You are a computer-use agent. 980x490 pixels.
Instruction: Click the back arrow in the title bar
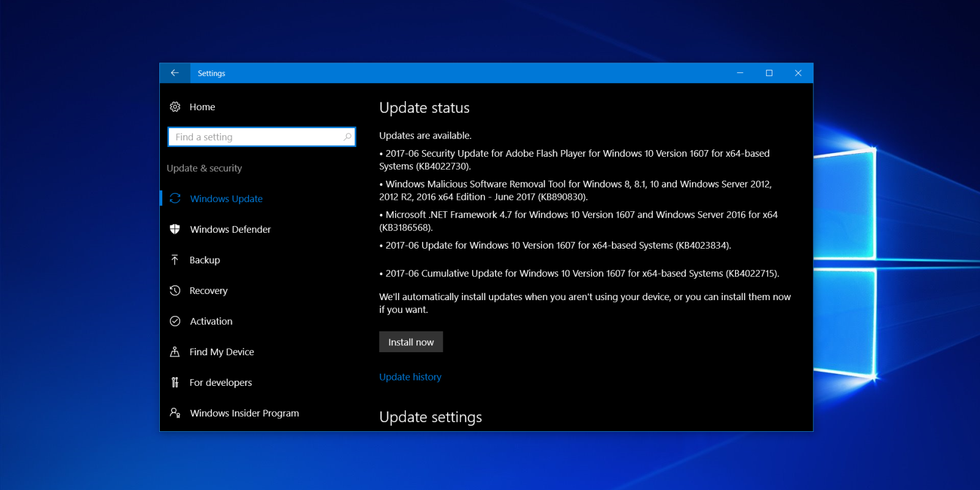tap(175, 73)
